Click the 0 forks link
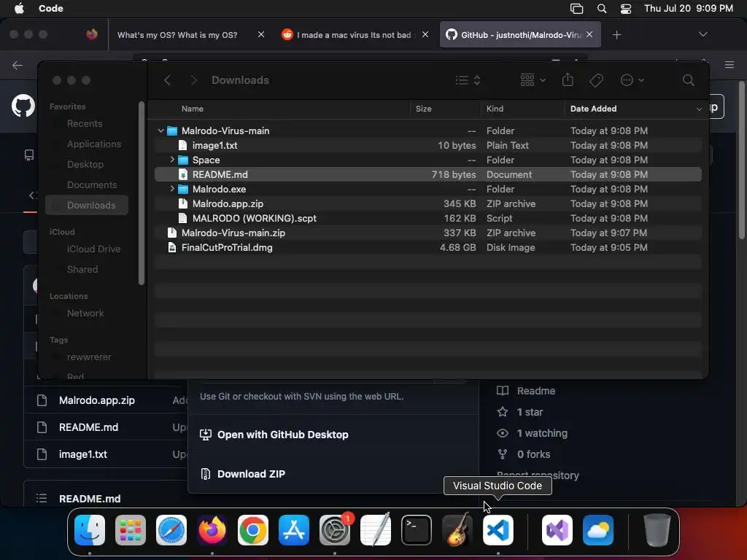The width and height of the screenshot is (747, 560). [533, 454]
